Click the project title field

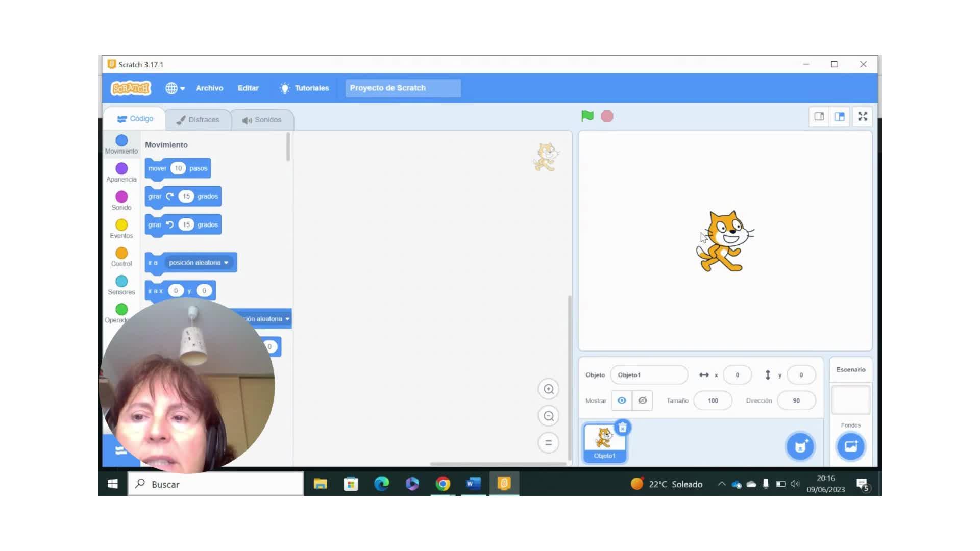pos(403,88)
